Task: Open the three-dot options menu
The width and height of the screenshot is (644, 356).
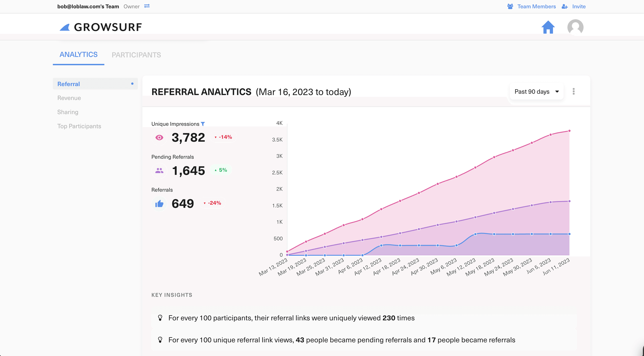Action: [574, 91]
